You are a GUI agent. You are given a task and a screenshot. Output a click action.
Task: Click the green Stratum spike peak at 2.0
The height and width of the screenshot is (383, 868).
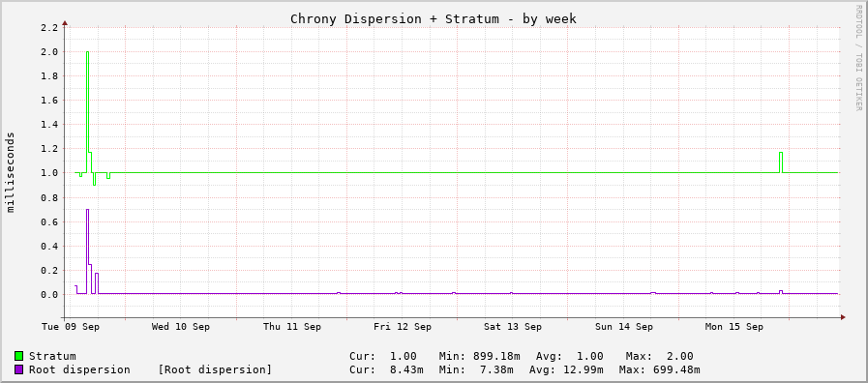87,52
